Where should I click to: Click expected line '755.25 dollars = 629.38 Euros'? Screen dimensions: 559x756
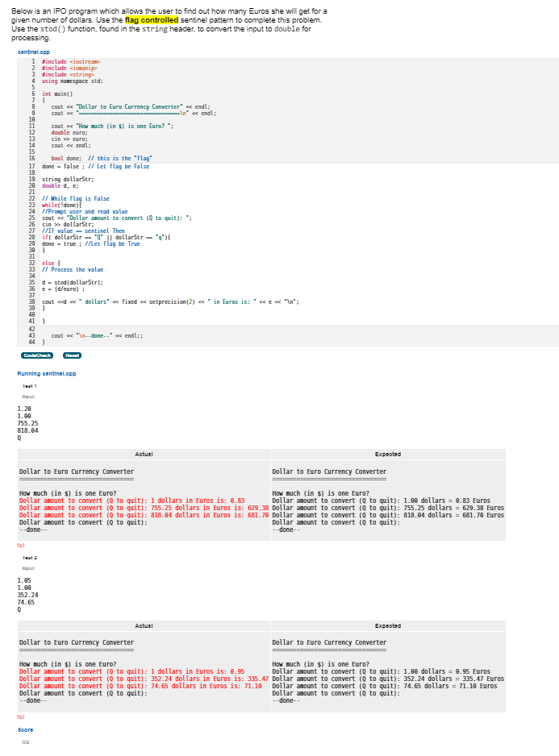point(454,508)
